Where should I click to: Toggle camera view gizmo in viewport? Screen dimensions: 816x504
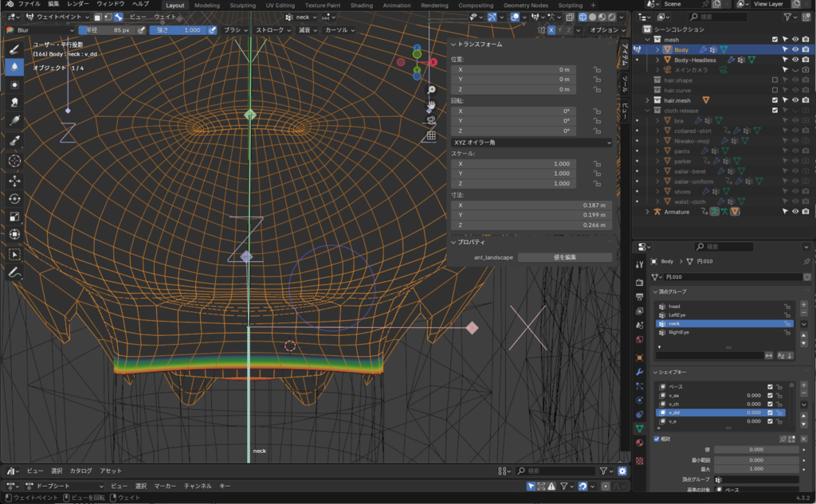point(430,120)
